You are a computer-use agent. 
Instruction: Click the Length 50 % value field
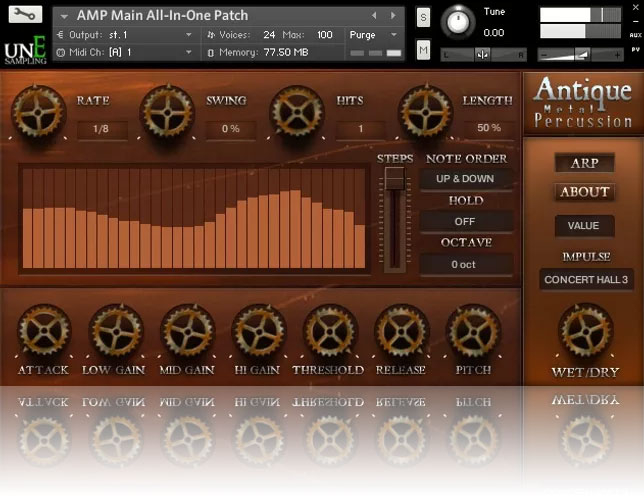pyautogui.click(x=489, y=128)
